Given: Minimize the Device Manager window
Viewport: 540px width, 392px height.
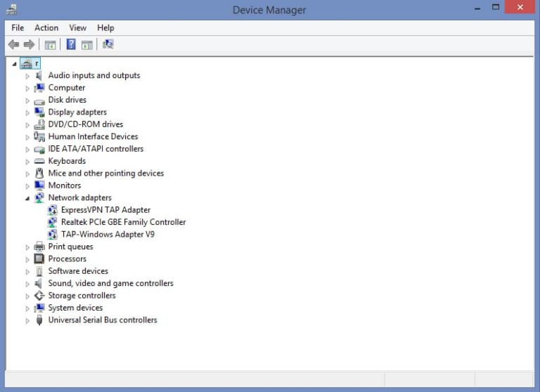Looking at the screenshot, I should click(477, 8).
